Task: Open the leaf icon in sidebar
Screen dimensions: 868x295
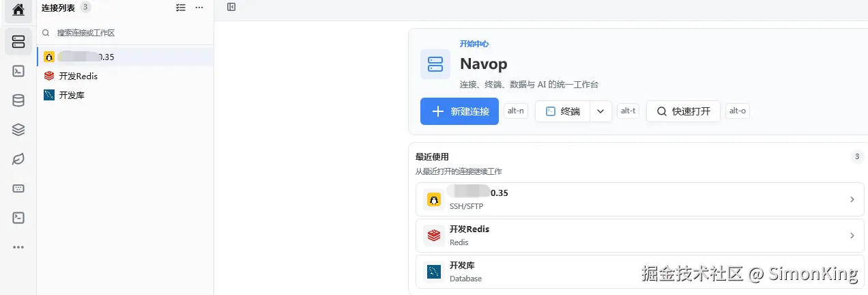Action: click(x=18, y=159)
